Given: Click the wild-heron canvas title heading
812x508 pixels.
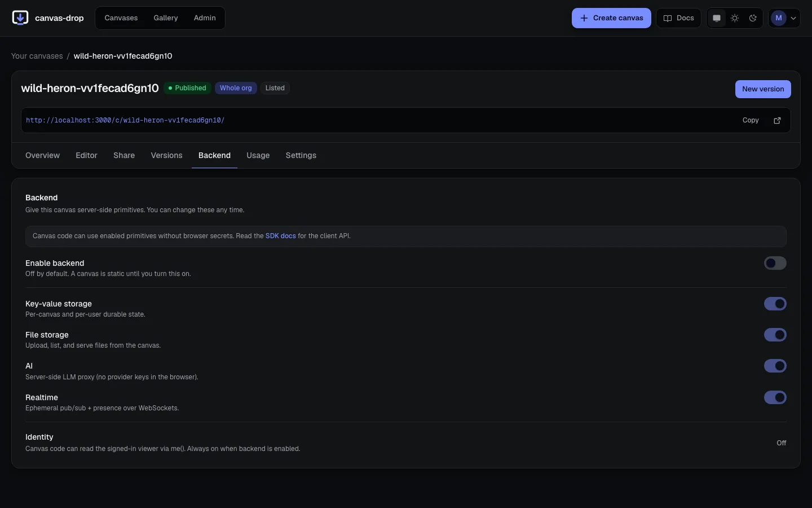Looking at the screenshot, I should (x=90, y=88).
